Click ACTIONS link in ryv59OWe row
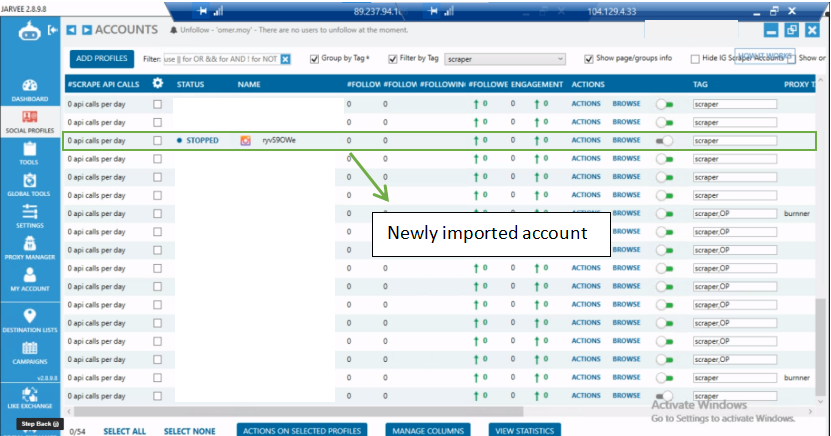Viewport: 831px width, 436px height. tap(586, 140)
